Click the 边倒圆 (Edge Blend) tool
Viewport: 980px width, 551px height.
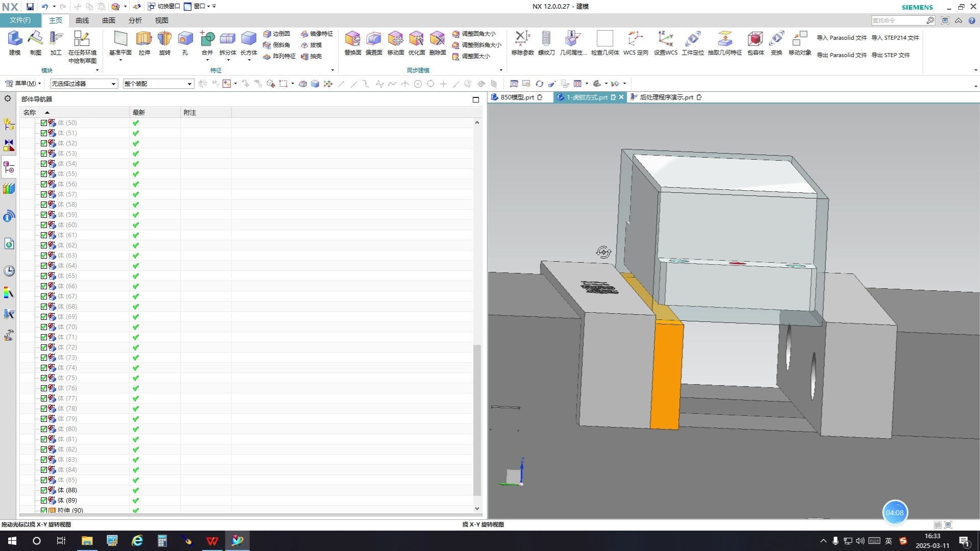click(277, 34)
